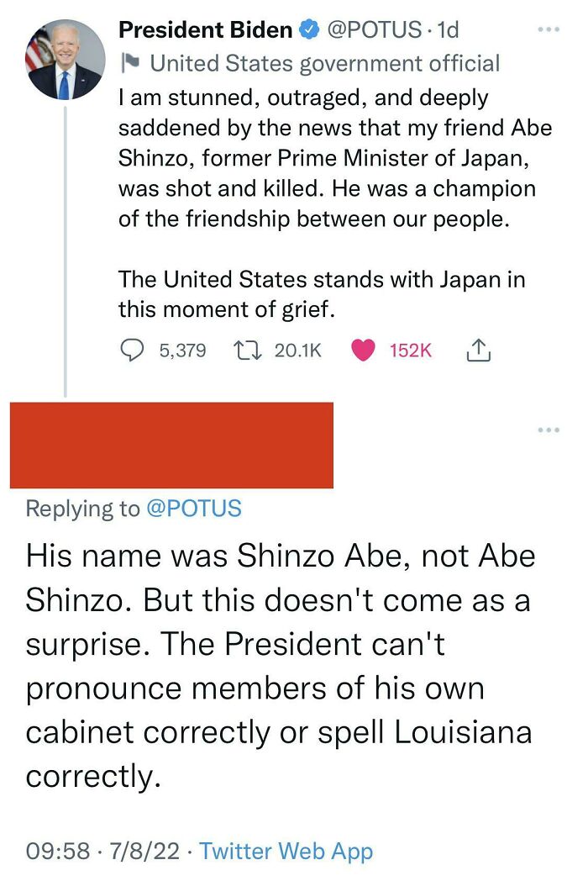Click the reply text about Shinzo Abe
Screen dimensions: 588x881
tap(280, 664)
